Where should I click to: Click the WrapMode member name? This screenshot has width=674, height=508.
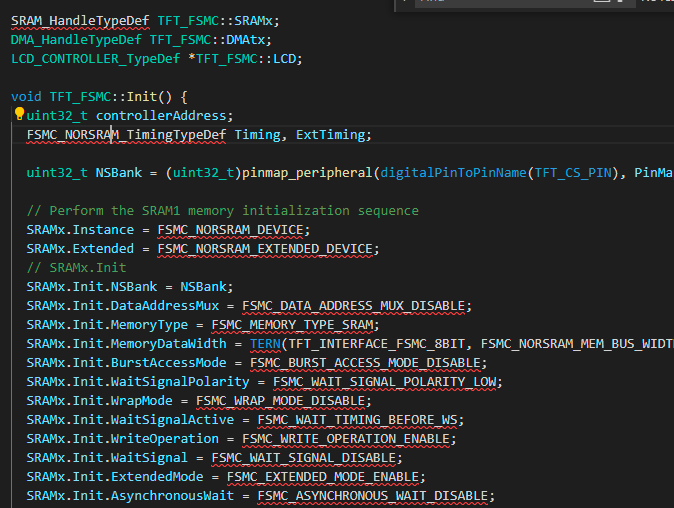[x=141, y=401]
